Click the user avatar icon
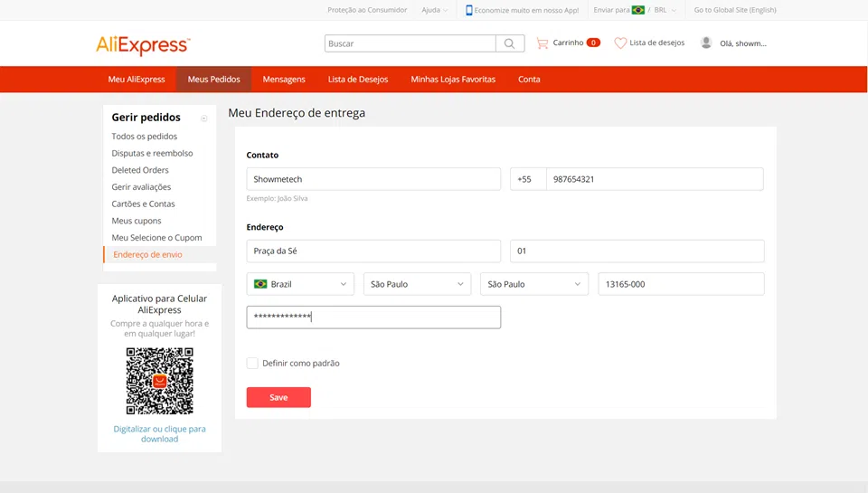 click(x=706, y=43)
